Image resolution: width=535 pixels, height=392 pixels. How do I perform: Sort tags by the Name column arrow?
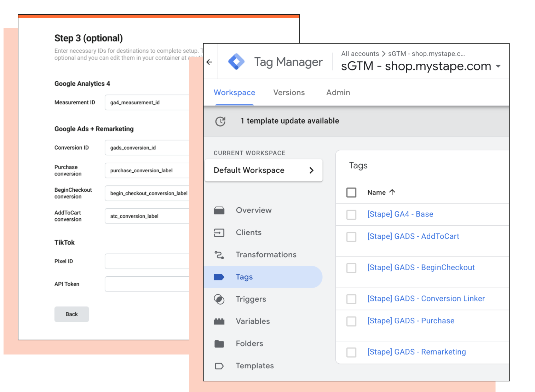click(392, 192)
